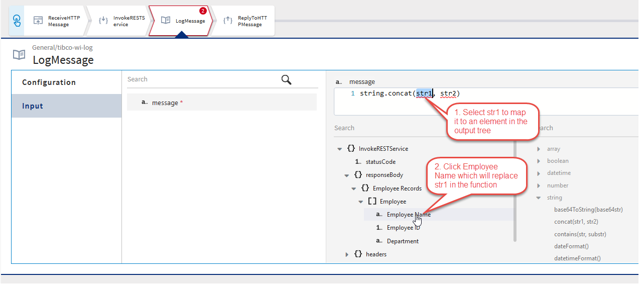Image resolution: width=644 pixels, height=287 pixels.
Task: Select the ReceiveHTTPMessage activity icon
Action: point(38,21)
